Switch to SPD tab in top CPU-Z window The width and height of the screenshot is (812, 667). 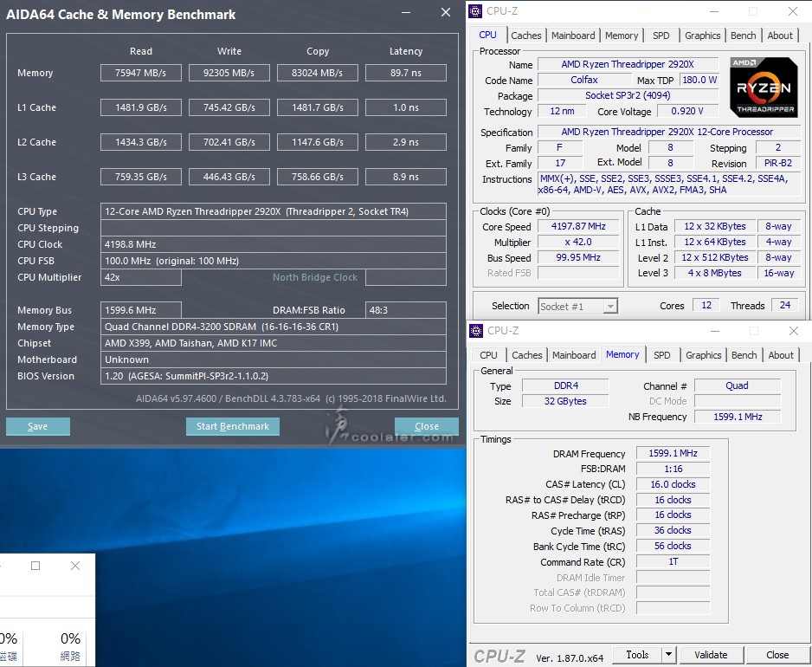point(661,36)
